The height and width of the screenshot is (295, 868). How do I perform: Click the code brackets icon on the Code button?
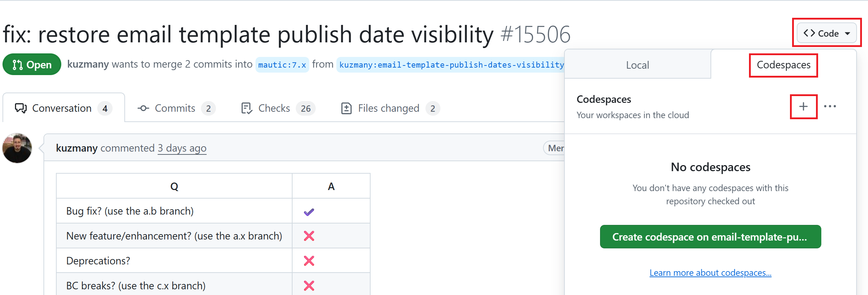tap(809, 33)
